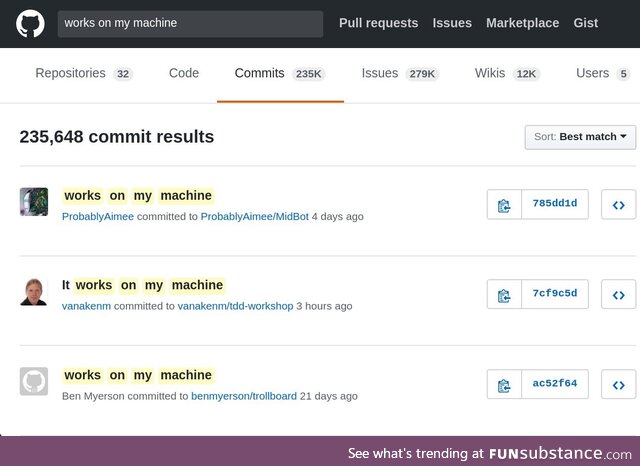Switch to the Users results tab

(603, 73)
